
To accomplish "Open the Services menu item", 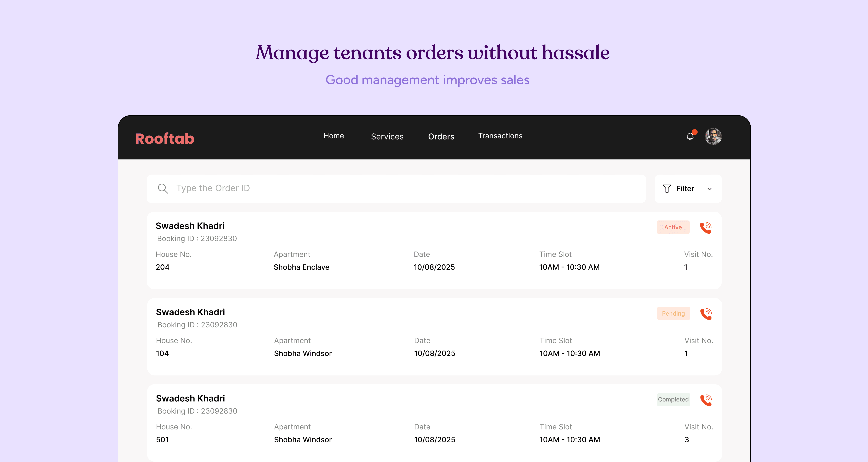I will pyautogui.click(x=387, y=137).
